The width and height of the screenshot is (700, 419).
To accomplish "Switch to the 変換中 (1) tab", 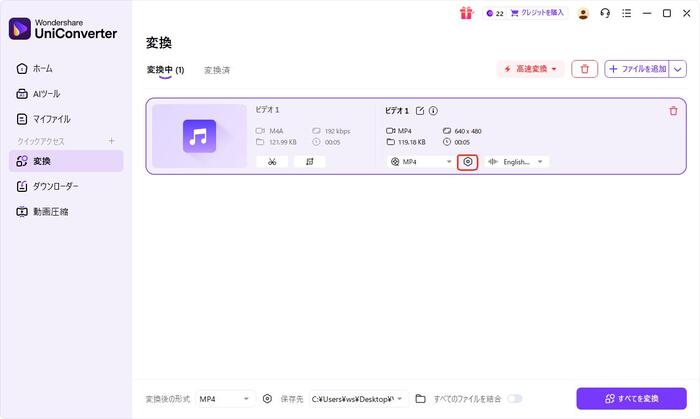I will point(165,70).
